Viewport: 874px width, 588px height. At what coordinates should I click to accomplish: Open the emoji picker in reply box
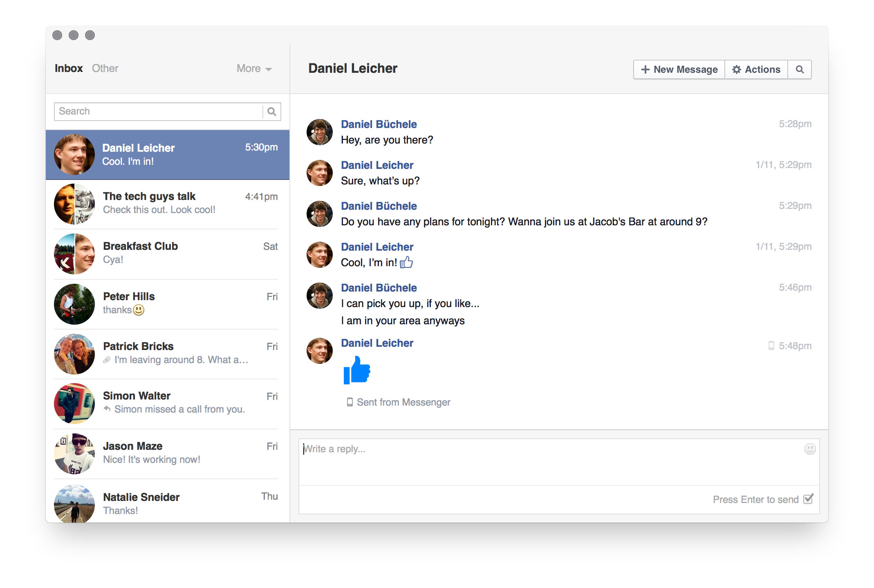809,449
